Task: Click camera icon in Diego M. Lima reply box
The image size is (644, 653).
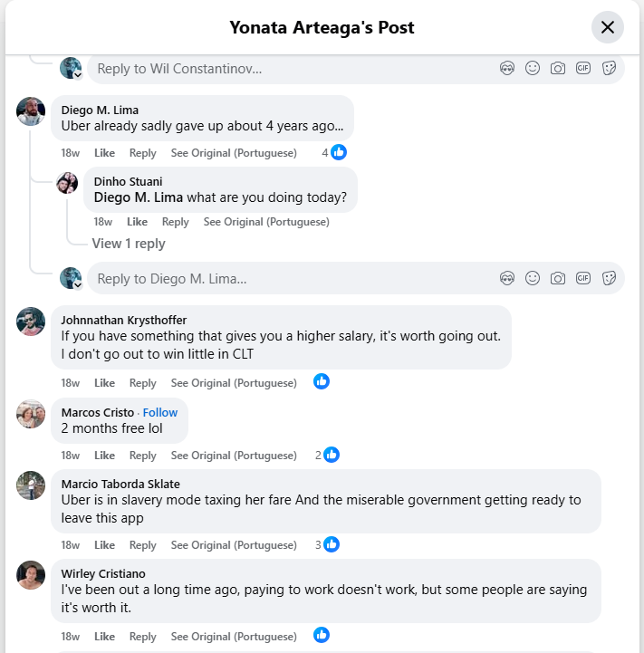Action: [x=558, y=278]
